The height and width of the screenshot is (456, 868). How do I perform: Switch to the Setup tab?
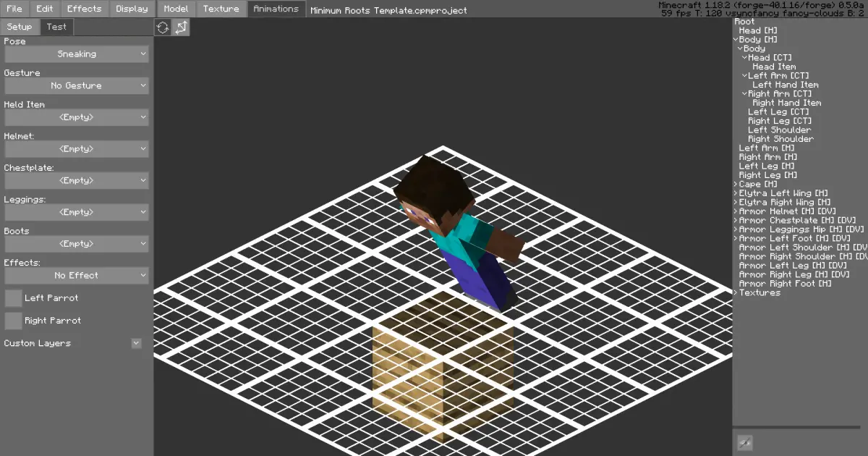[20, 27]
